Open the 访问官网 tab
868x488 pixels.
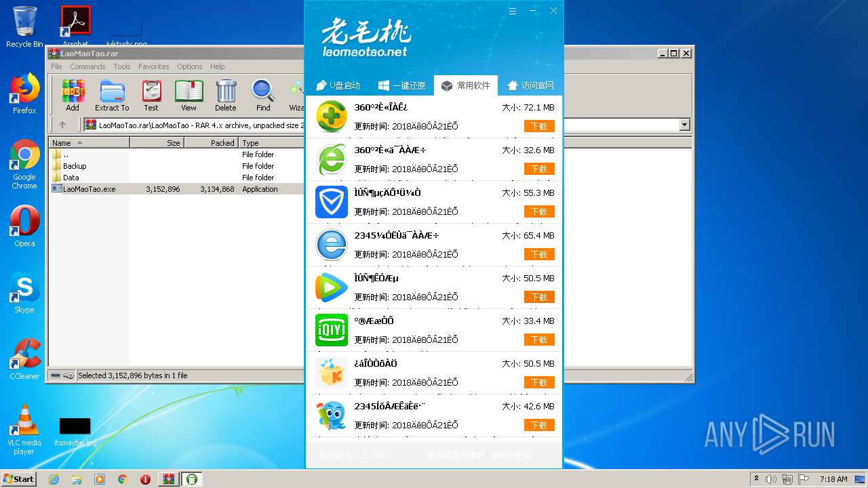[x=530, y=85]
